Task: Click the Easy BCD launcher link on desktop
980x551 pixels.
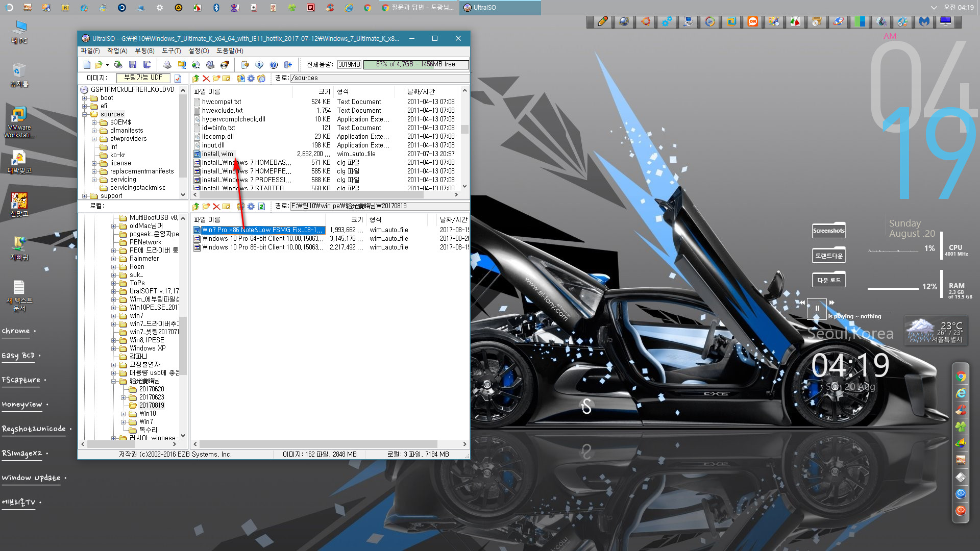Action: [x=18, y=356]
